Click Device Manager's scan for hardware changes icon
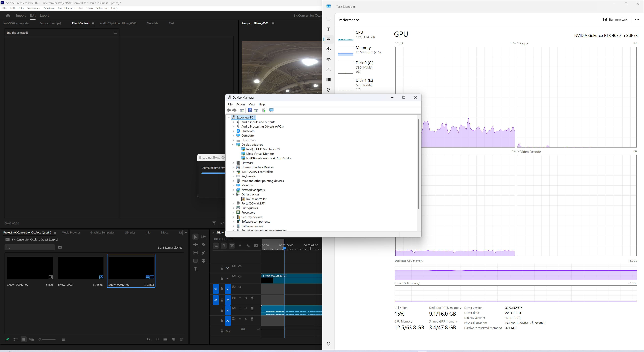The height and width of the screenshot is (352, 644). pos(271,110)
